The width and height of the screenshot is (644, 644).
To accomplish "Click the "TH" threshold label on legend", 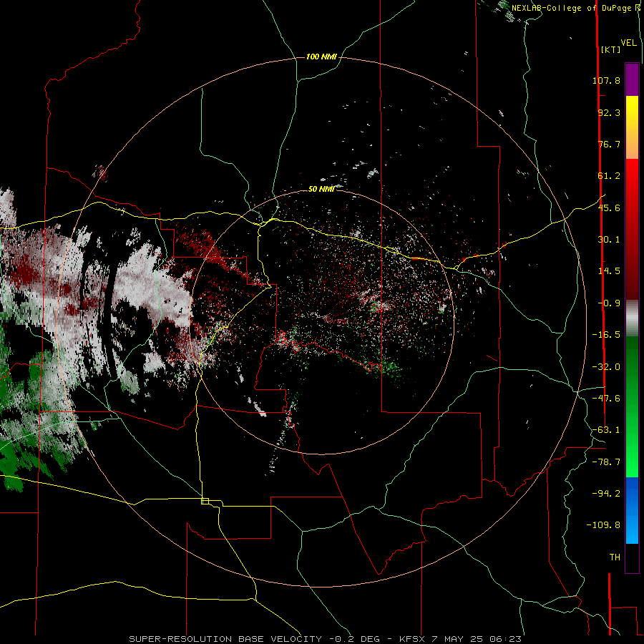I will click(x=615, y=557).
